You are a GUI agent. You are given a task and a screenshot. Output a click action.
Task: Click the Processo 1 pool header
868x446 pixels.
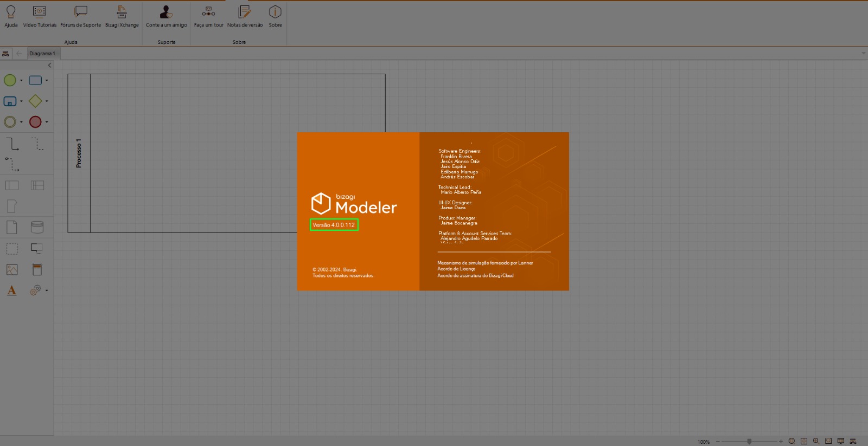click(79, 153)
